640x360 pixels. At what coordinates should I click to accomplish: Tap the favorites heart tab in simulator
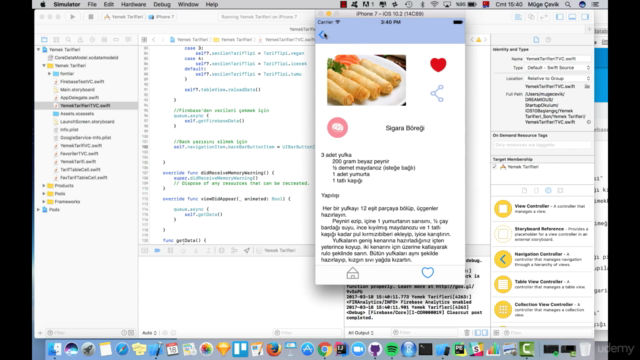427,273
